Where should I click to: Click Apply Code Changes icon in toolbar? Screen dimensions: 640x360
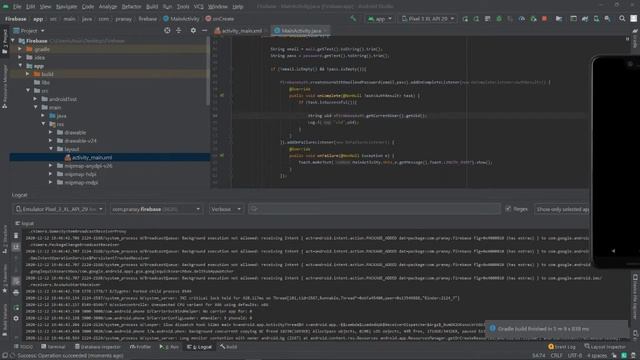(488, 19)
